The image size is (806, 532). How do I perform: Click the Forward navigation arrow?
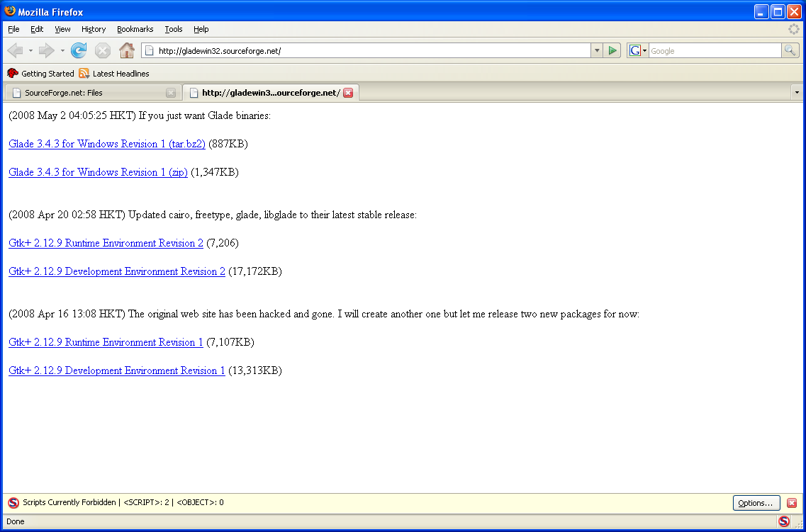click(46, 50)
